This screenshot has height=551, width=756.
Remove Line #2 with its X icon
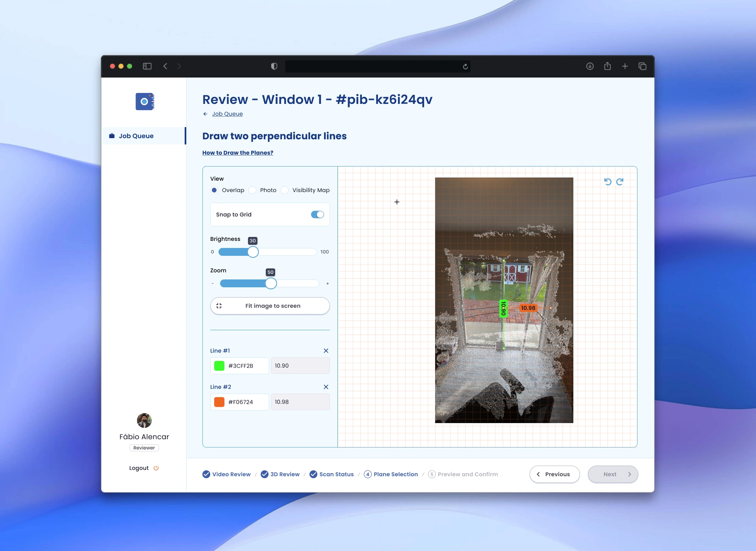tap(326, 387)
